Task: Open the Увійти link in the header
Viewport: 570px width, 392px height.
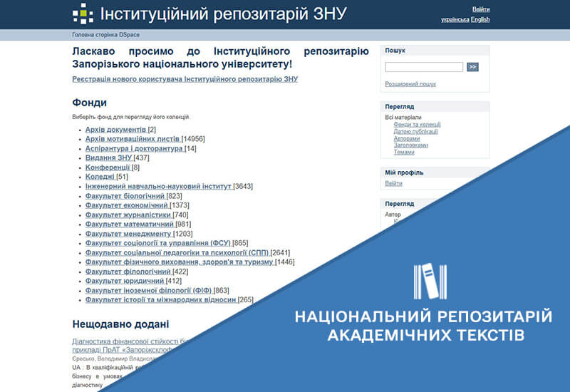Action: (480, 9)
